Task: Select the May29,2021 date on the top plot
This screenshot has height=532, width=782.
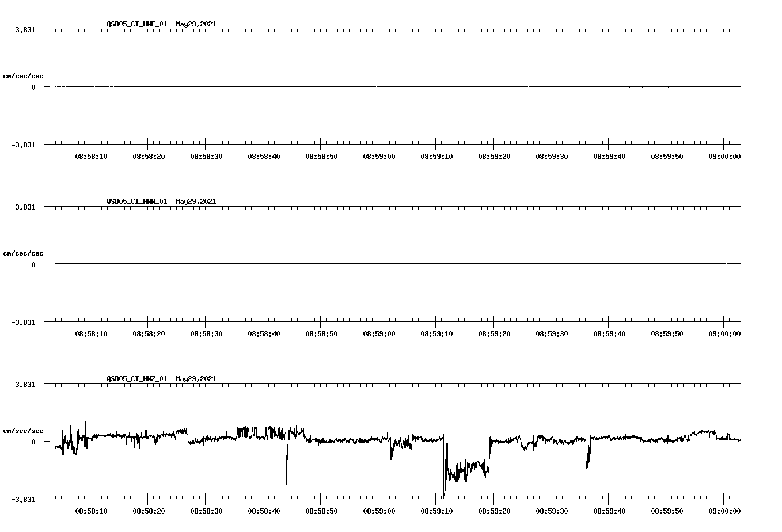Action: click(195, 25)
